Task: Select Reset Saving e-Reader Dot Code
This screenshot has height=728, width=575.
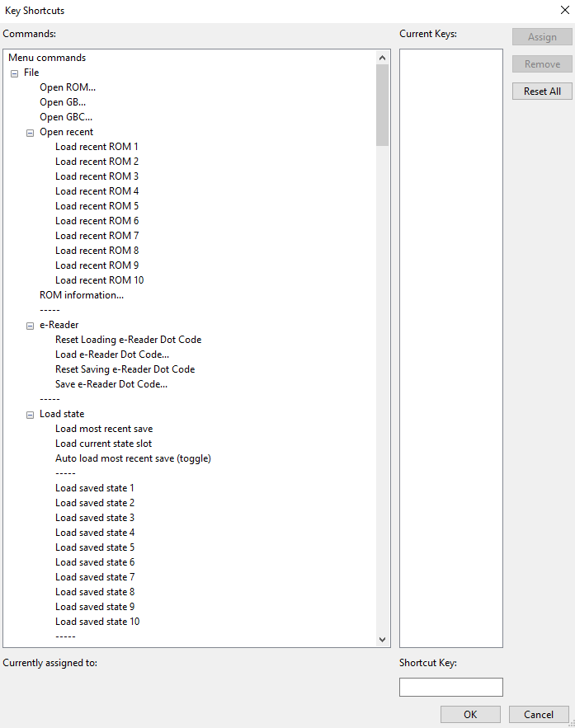Action: pos(125,369)
